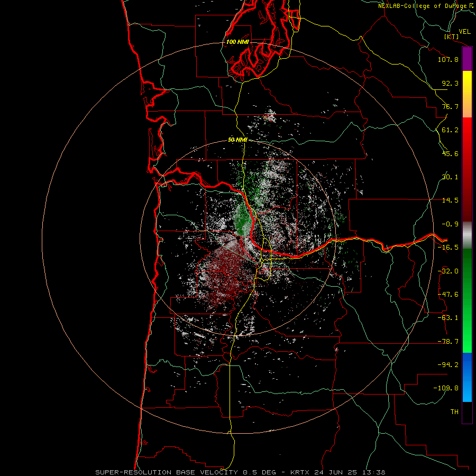Click the VEL legend title
The height and width of the screenshot is (476, 476).
[x=464, y=32]
